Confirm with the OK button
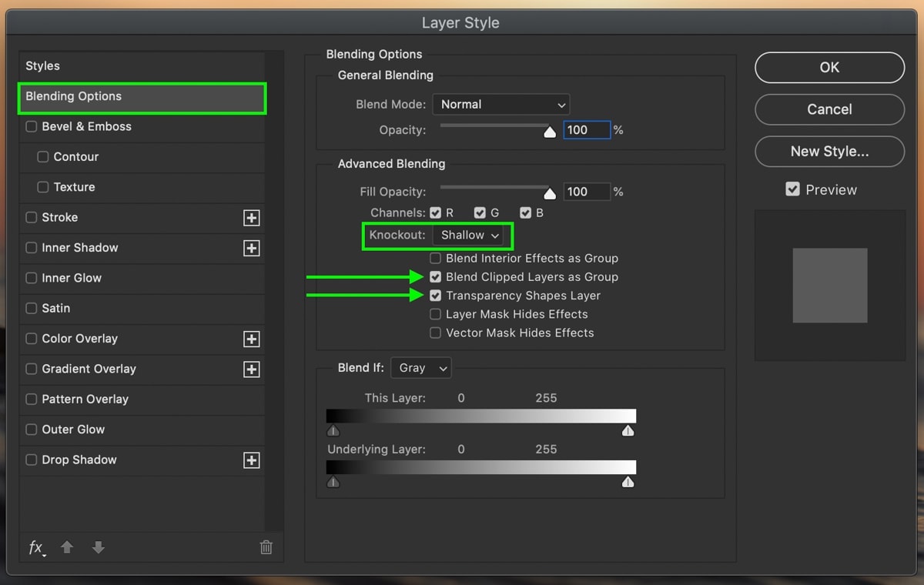The height and width of the screenshot is (585, 924). [829, 68]
